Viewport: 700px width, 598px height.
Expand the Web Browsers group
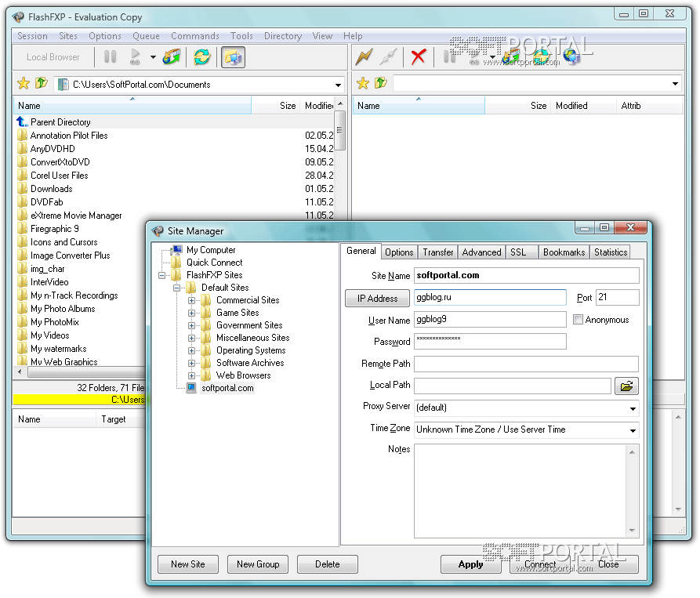pos(191,375)
